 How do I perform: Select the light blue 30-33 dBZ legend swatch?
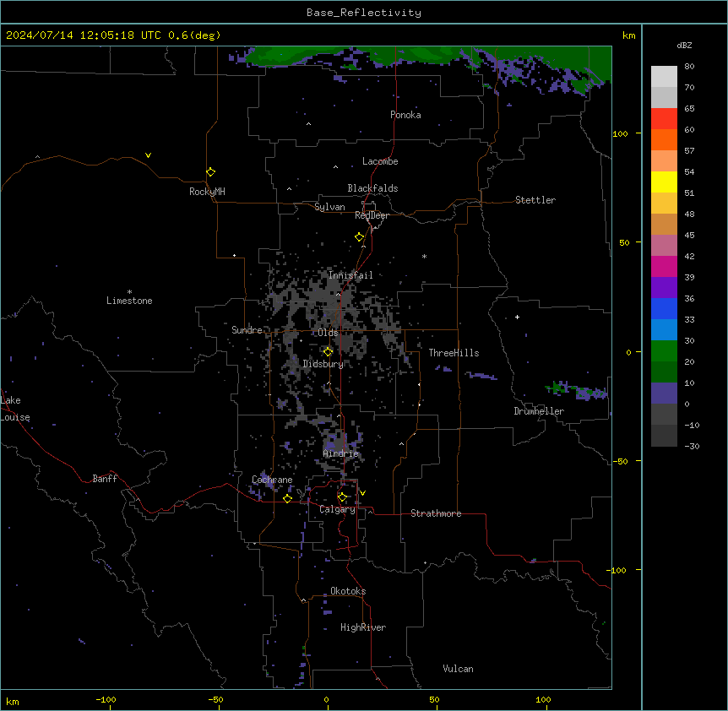[664, 330]
